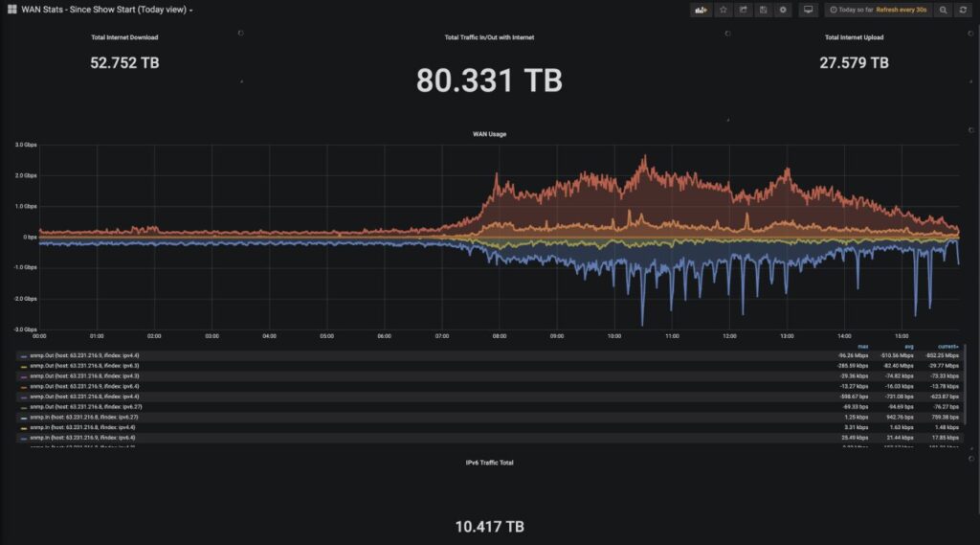Image resolution: width=980 pixels, height=545 pixels.
Task: Toggle series snmp.In 63.231.216.9 ipv6.4
Action: coord(82,438)
